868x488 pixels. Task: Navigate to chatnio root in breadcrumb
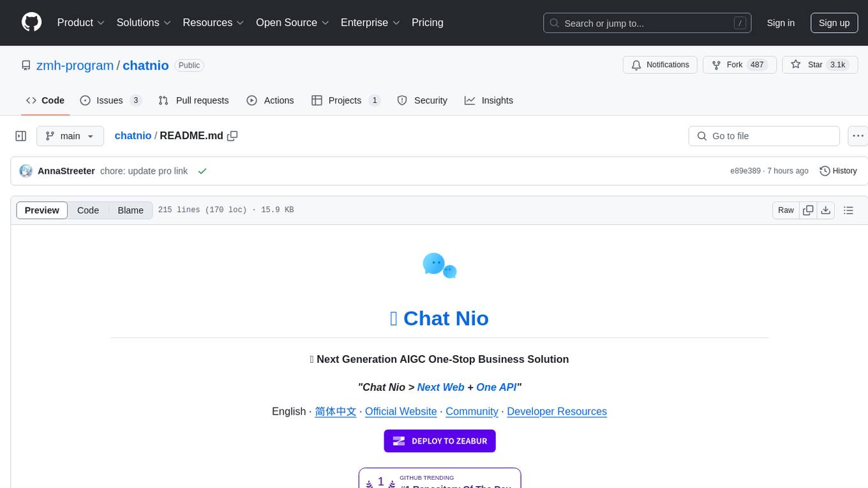coord(133,136)
